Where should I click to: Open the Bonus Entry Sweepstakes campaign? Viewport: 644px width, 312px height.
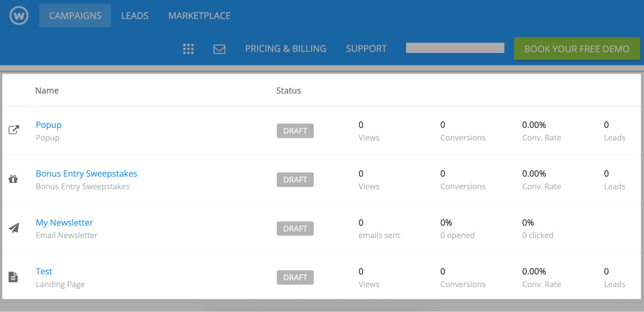(86, 173)
